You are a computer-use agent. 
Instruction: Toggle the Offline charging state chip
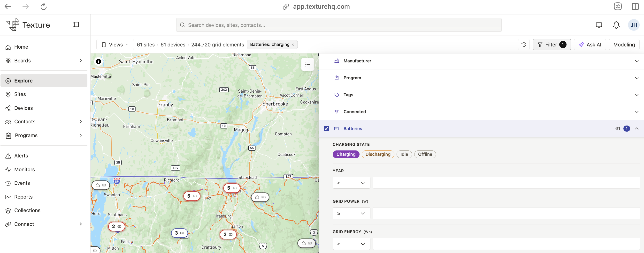pos(425,154)
